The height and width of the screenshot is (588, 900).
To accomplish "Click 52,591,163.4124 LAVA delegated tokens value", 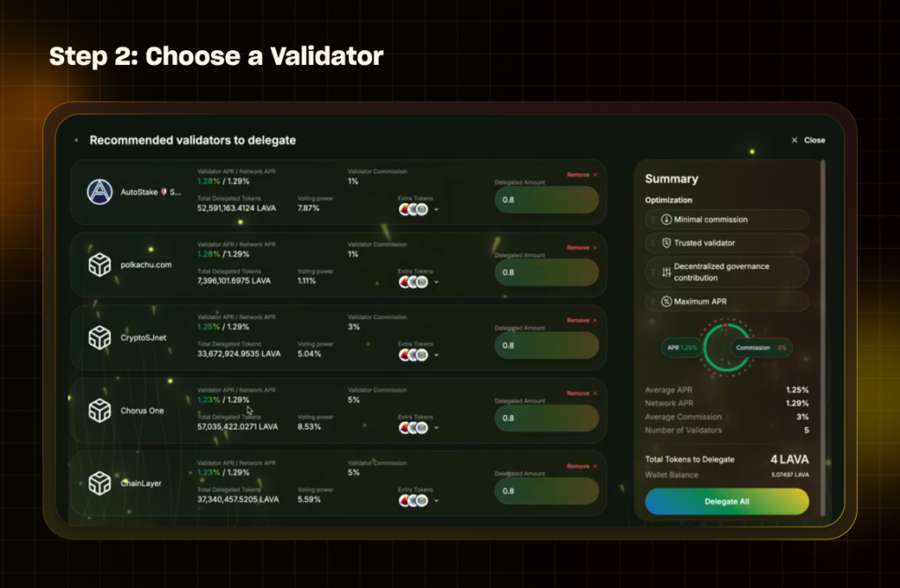I will (x=236, y=208).
